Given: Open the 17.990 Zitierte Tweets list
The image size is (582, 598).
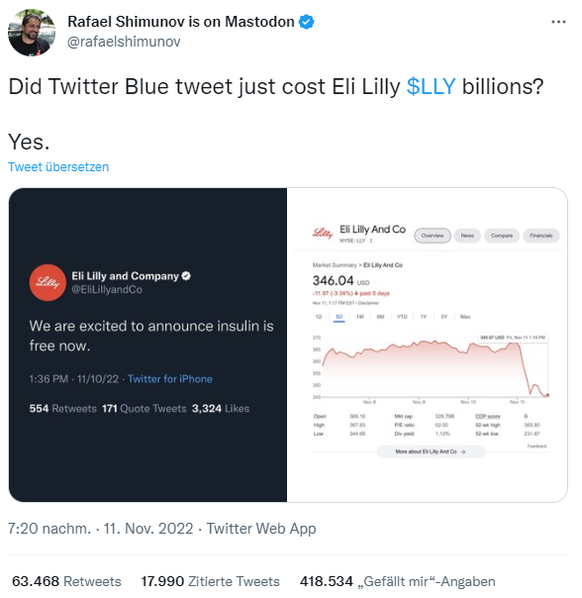Looking at the screenshot, I should (211, 581).
